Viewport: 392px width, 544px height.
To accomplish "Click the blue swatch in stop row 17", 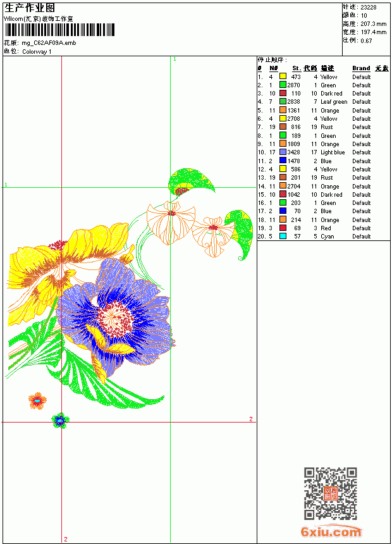I will 283,211.
